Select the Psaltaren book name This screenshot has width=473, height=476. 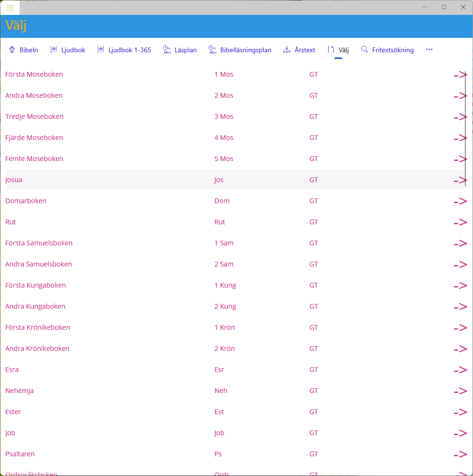20,454
